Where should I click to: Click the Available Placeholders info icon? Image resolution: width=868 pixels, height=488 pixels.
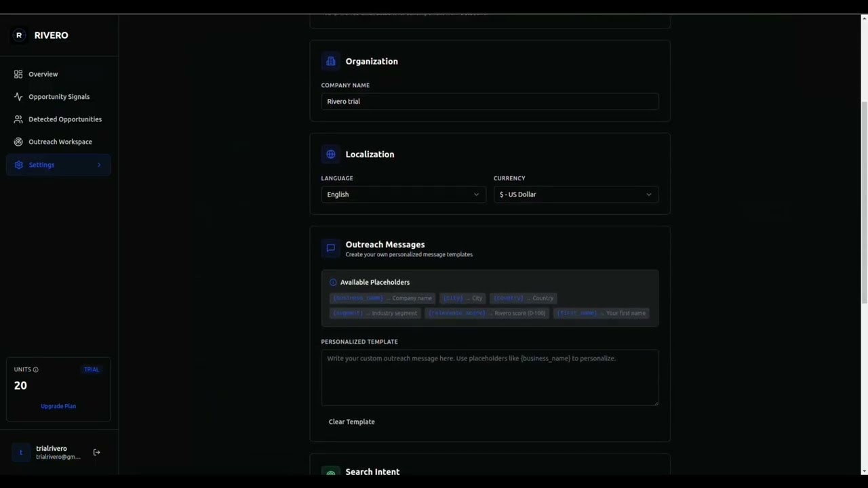[x=333, y=283]
